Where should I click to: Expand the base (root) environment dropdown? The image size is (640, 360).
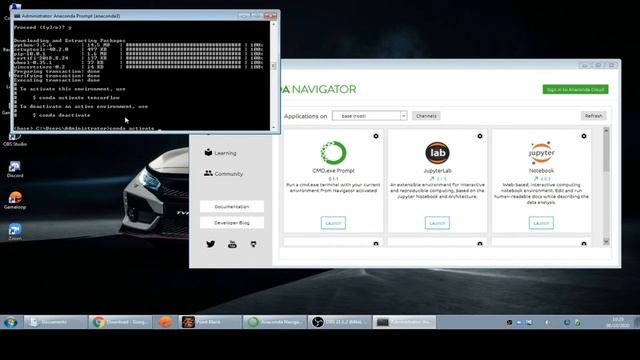coord(369,116)
